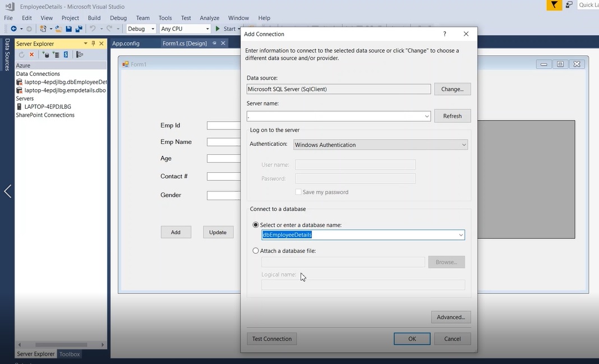Image resolution: width=599 pixels, height=364 pixels.
Task: Expand the database name dropdown arrow
Action: (x=460, y=235)
